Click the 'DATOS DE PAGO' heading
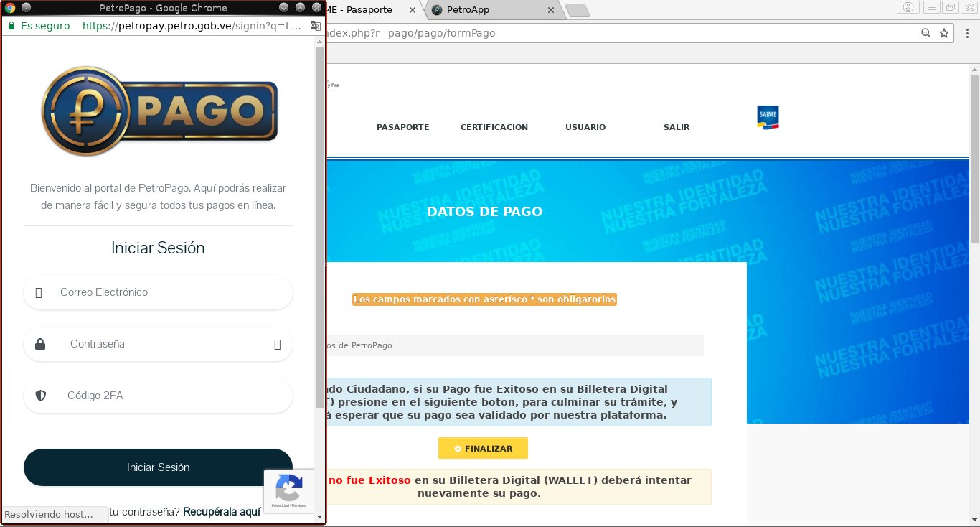This screenshot has width=980, height=527. click(x=484, y=211)
